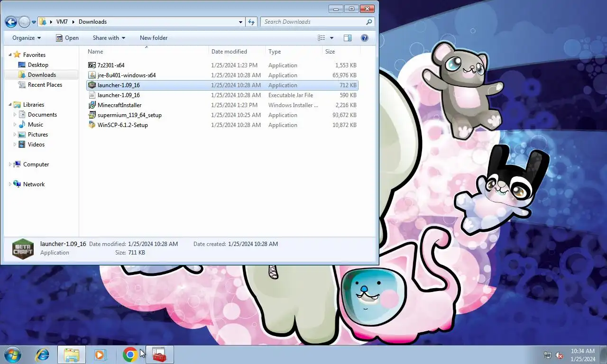Click the Help question mark icon
This screenshot has width=607, height=364.
pos(365,38)
